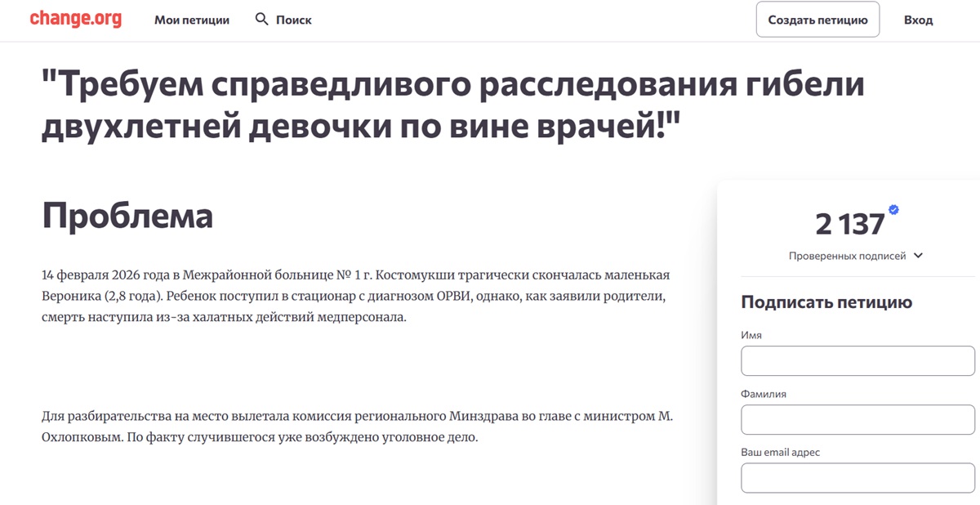Click the Проблема section heading
This screenshot has height=505, width=980.
[x=127, y=216]
